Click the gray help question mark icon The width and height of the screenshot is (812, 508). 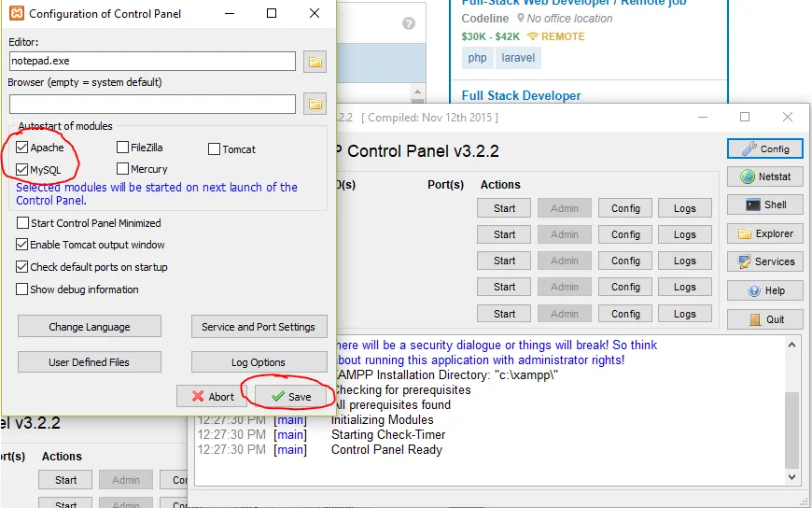pyautogui.click(x=409, y=23)
